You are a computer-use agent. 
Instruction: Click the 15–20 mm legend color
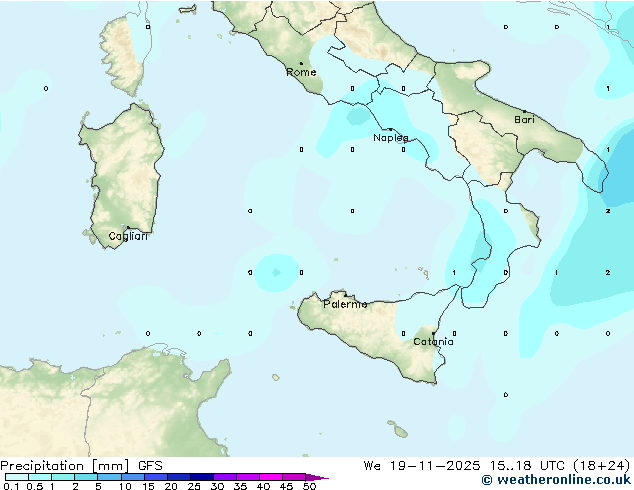(155, 477)
